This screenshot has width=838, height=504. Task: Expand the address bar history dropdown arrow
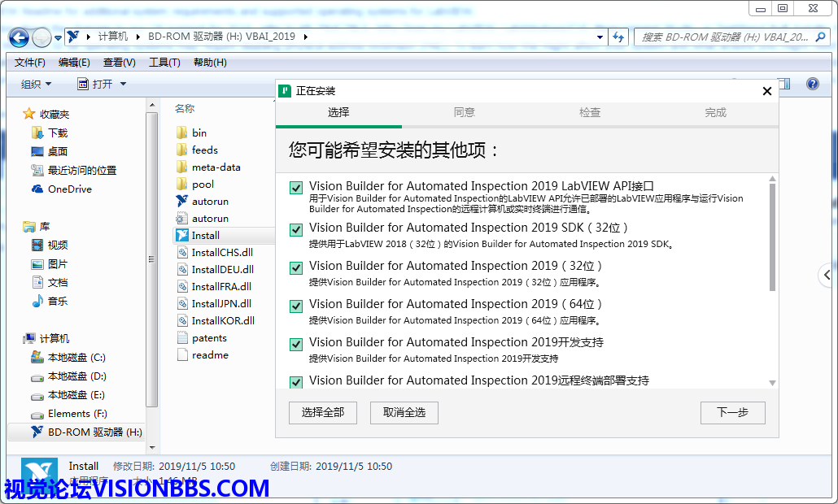click(600, 37)
